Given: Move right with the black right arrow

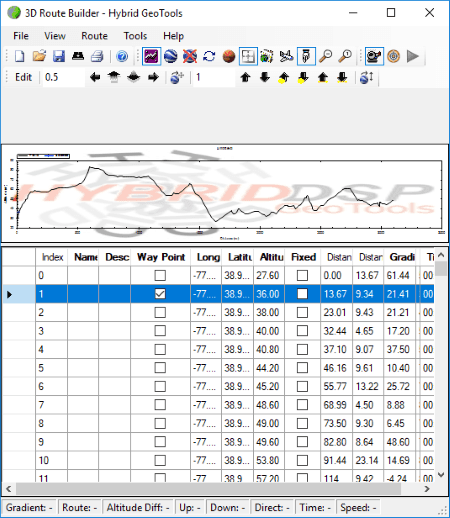Looking at the screenshot, I should pyautogui.click(x=153, y=78).
